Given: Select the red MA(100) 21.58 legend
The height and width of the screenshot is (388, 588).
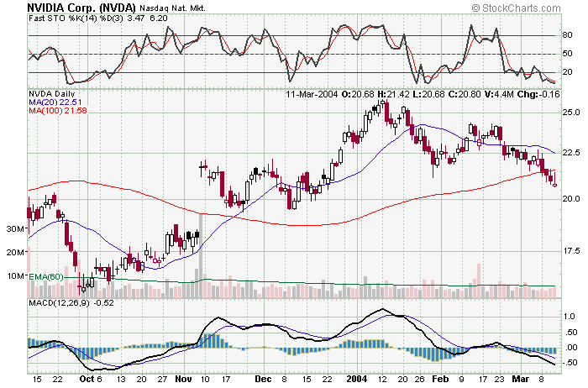Looking at the screenshot, I should coord(58,110).
